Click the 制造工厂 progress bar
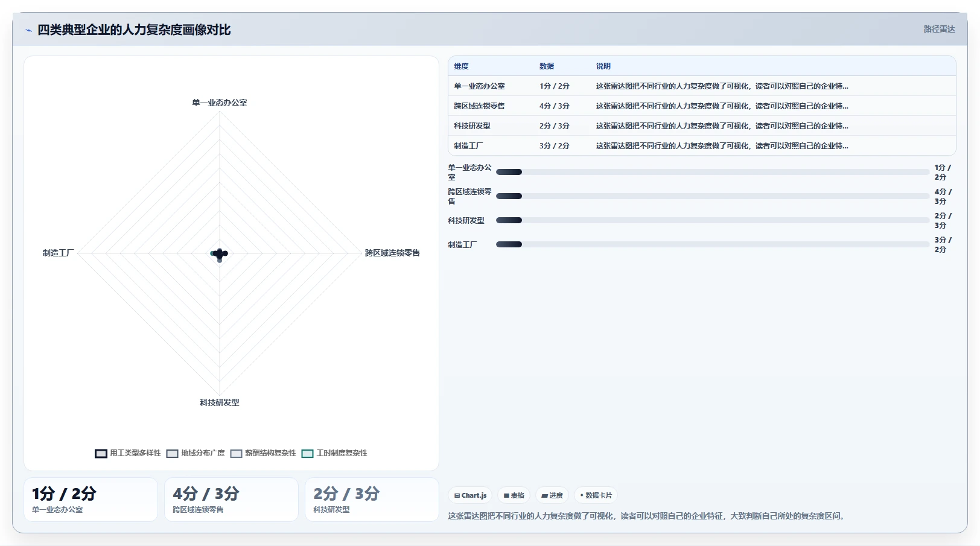Screen dimensions: 980x546 [x=713, y=244]
